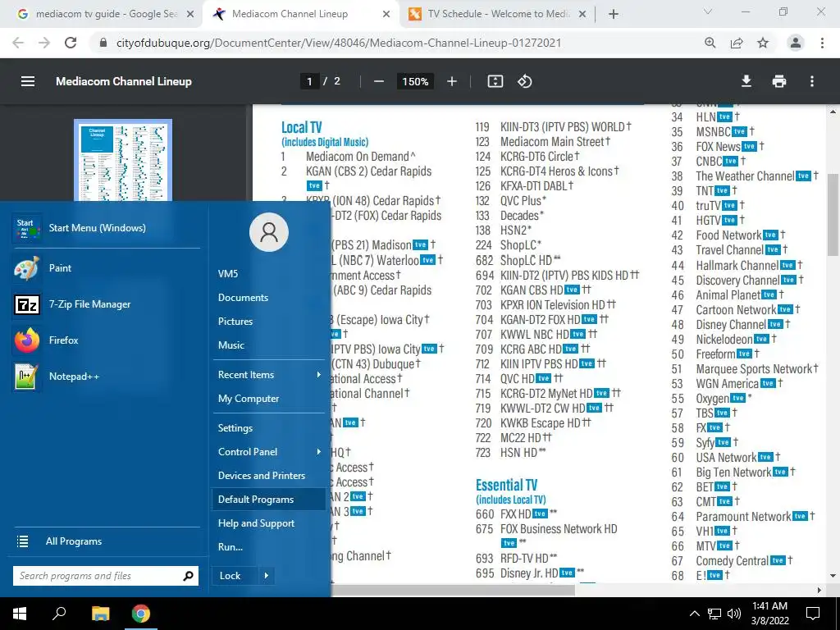The height and width of the screenshot is (630, 840).
Task: Open the PDF sidebar hamburger menu
Action: 28,81
